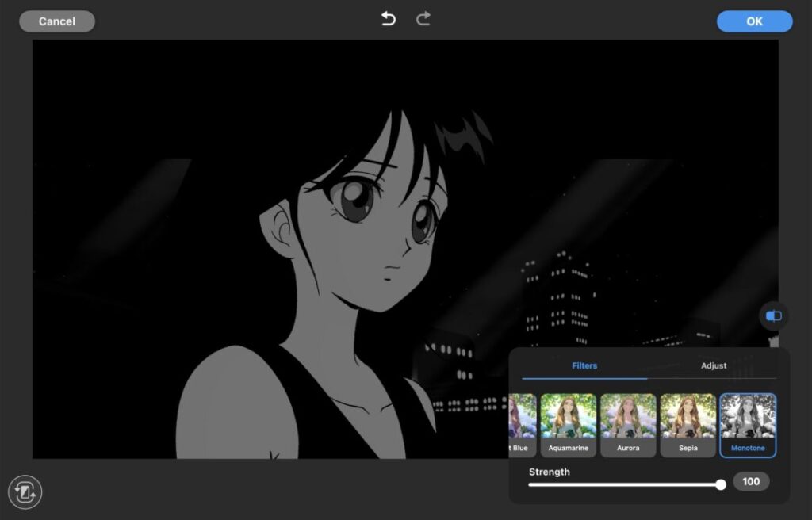Click the Strength slider handle
Screen dimensions: 812x520
720,484
